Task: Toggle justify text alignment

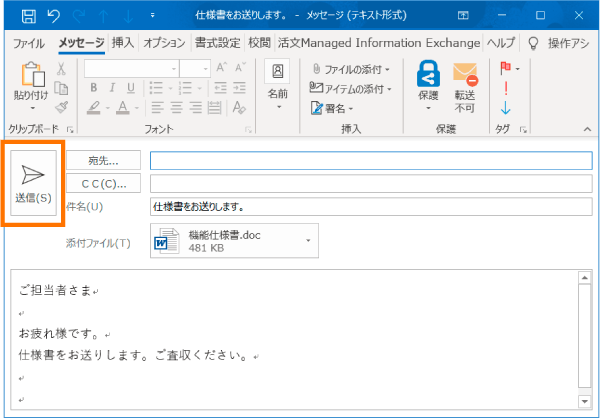Action: 215,108
